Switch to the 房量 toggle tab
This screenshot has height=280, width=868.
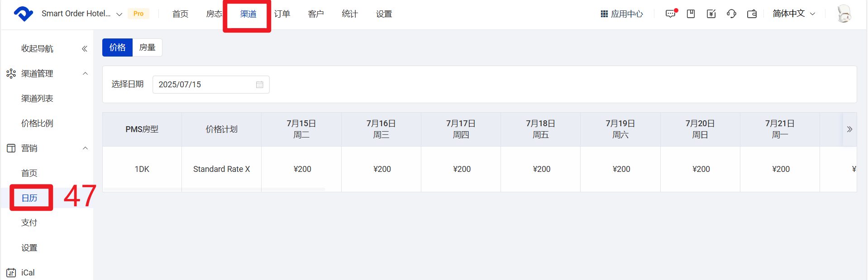click(147, 47)
